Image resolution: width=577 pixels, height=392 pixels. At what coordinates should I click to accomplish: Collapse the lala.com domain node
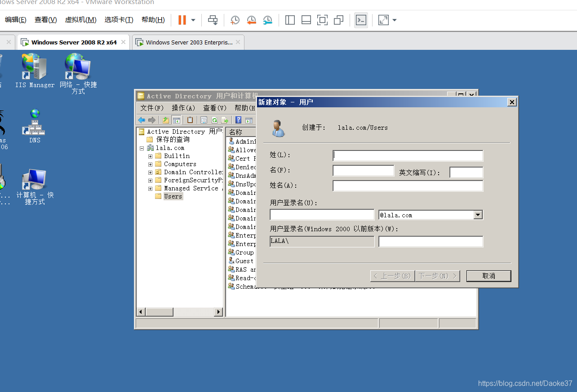(142, 148)
